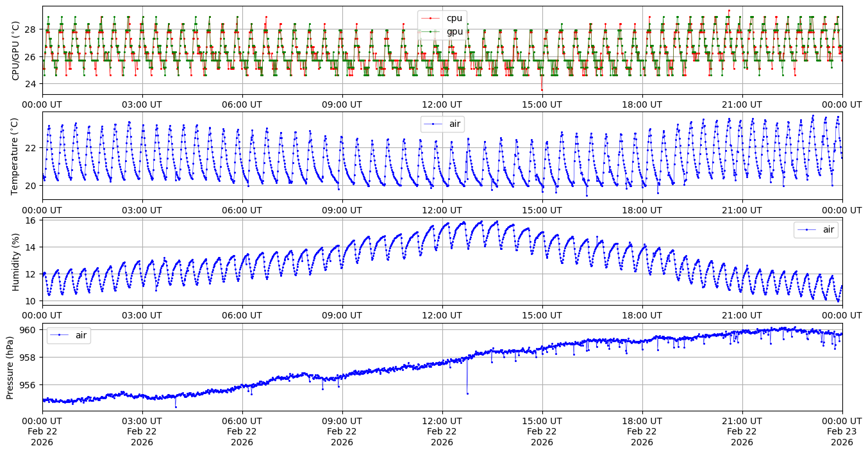Click the 22 tick on the temperature axis
Image resolution: width=868 pixels, height=453 pixels.
tap(32, 148)
